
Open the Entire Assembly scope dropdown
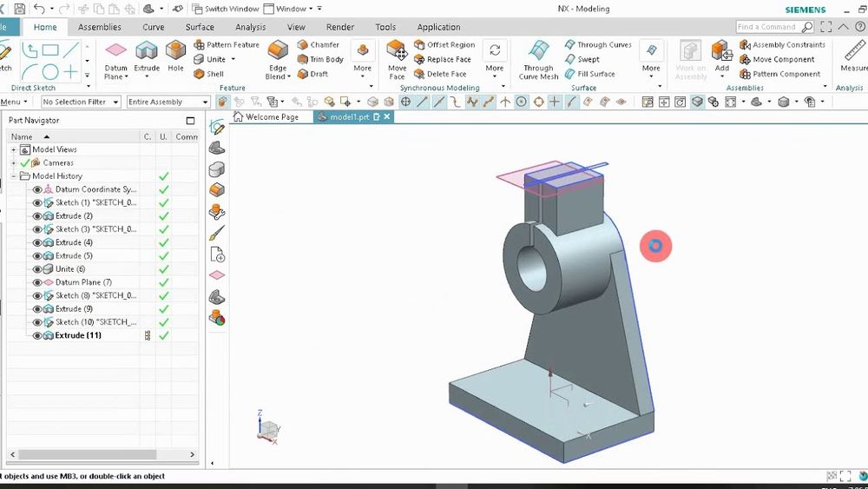click(x=168, y=102)
